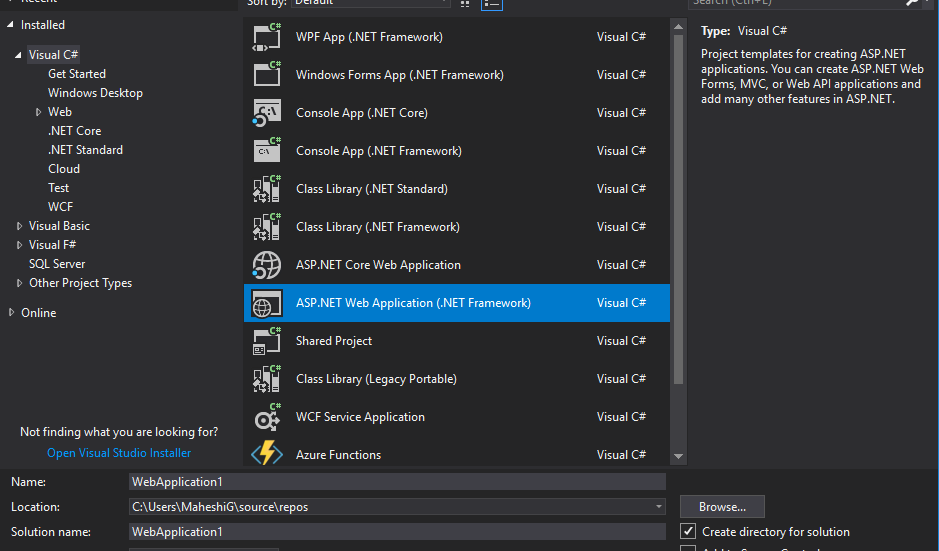Select Get Started category
Screen dimensions: 939x551
(x=77, y=74)
